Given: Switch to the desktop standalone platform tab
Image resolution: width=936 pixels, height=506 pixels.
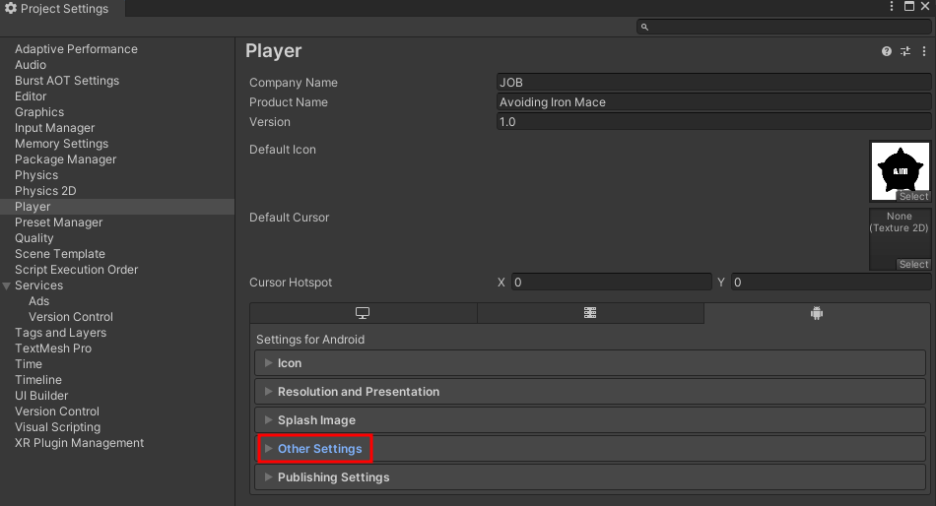Looking at the screenshot, I should point(363,313).
